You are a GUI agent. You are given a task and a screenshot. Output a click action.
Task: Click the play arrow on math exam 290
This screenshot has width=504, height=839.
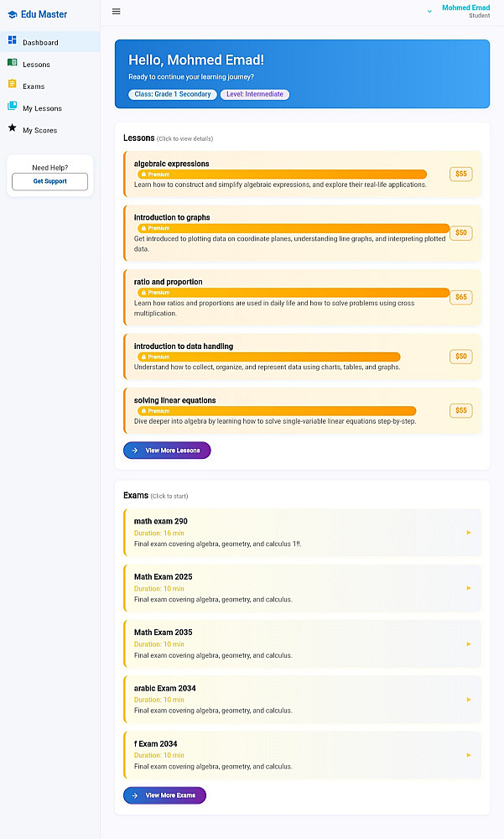(469, 533)
